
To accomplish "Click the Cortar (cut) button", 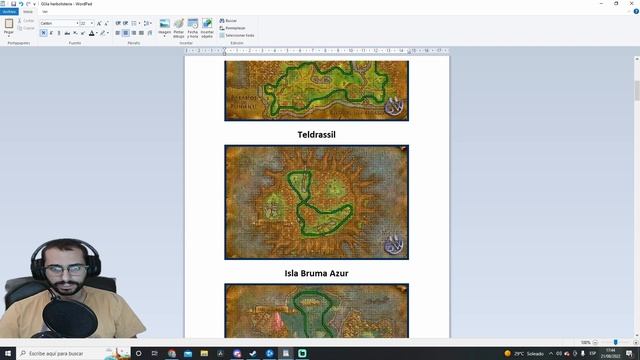I will [x=26, y=20].
